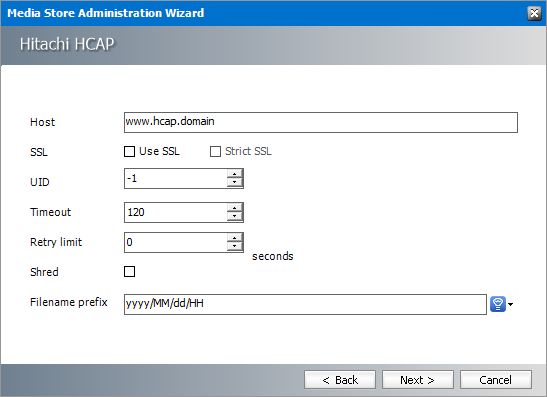Increase the UID value with up arrow
Screen dimensions: 547x397
[x=234, y=174]
